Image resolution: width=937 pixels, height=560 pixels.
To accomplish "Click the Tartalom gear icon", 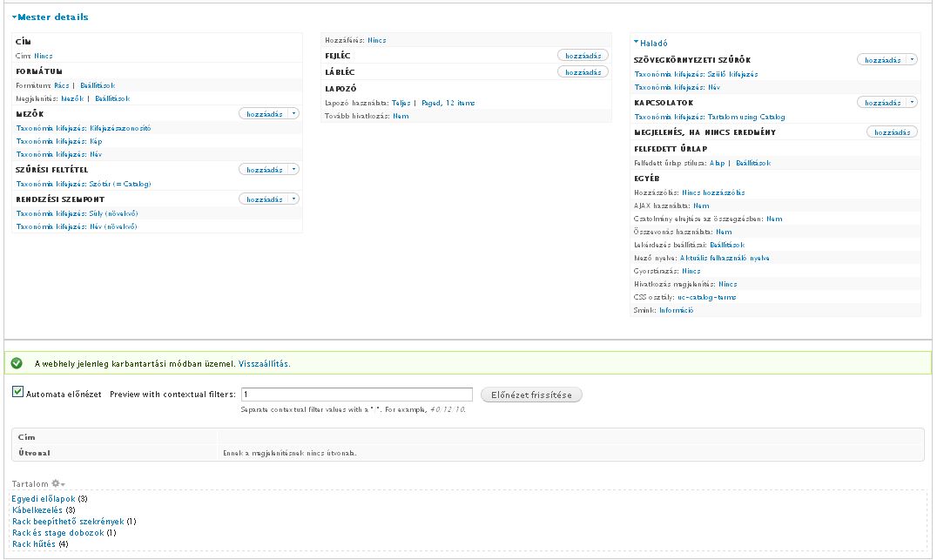I will 57,483.
